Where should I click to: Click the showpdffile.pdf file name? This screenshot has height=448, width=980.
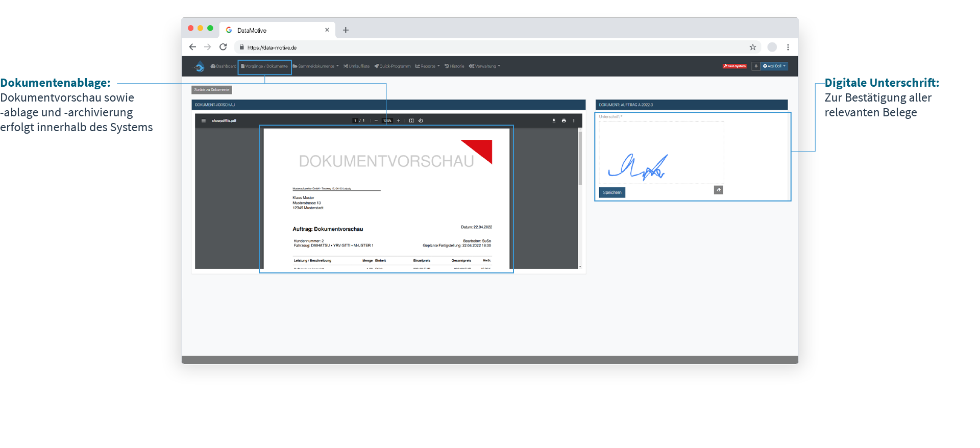point(224,121)
